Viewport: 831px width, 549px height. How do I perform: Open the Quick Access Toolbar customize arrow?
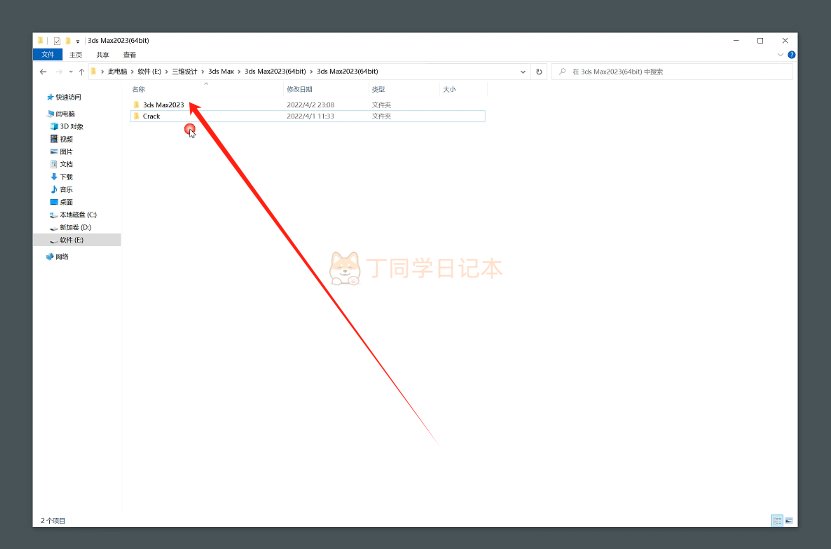tap(77, 41)
